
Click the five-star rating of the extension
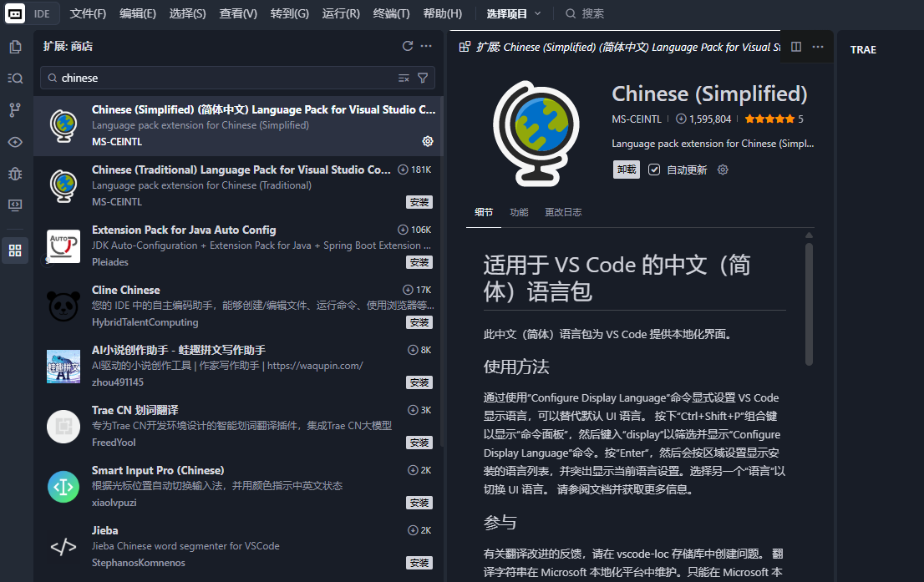769,119
